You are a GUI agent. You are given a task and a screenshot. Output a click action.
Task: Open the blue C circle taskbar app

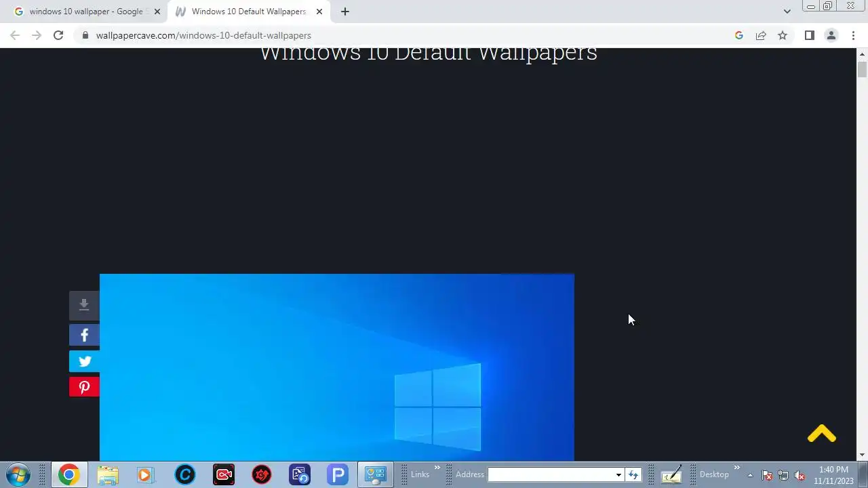coord(184,474)
